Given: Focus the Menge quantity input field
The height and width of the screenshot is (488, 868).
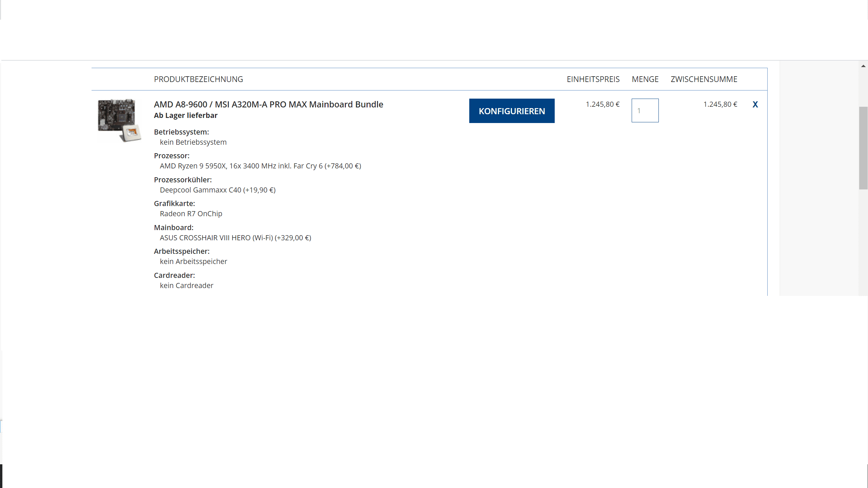Looking at the screenshot, I should pos(645,110).
